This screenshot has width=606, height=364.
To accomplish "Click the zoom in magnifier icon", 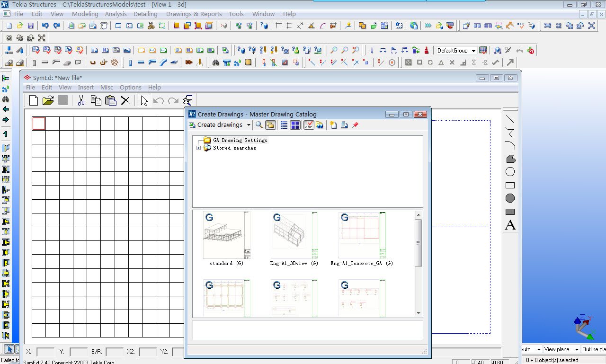I will (x=334, y=50).
